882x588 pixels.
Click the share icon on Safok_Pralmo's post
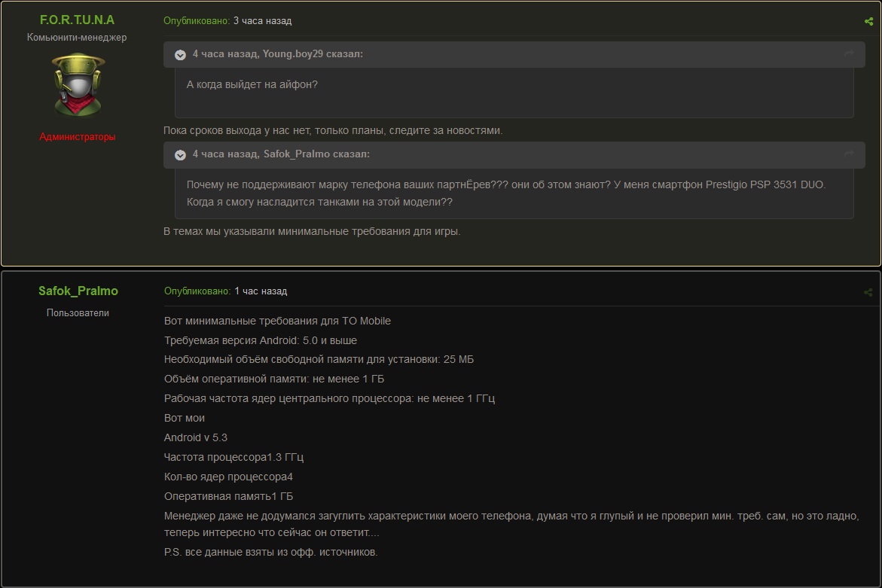pyautogui.click(x=868, y=292)
